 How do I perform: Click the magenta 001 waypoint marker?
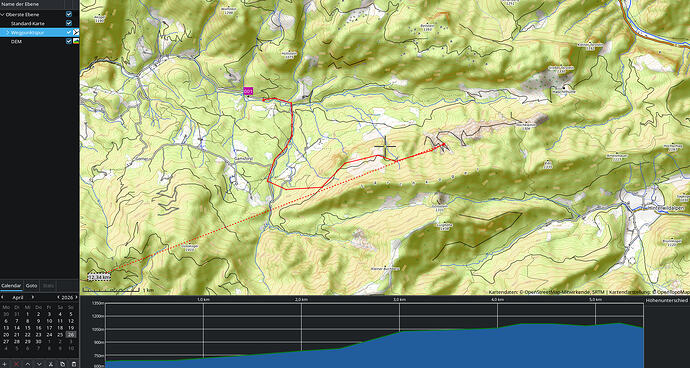pyautogui.click(x=248, y=91)
